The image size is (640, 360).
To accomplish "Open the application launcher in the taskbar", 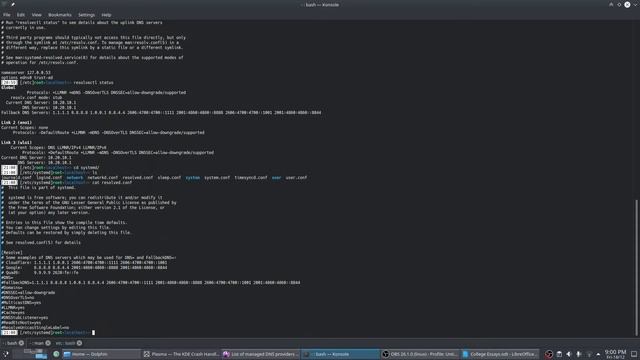I will pos(5,354).
